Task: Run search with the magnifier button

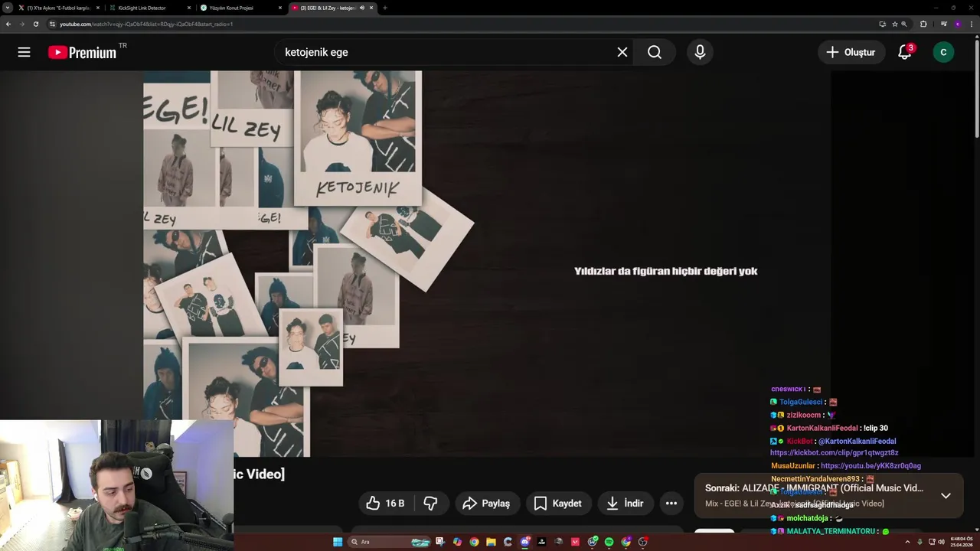Action: click(x=655, y=52)
